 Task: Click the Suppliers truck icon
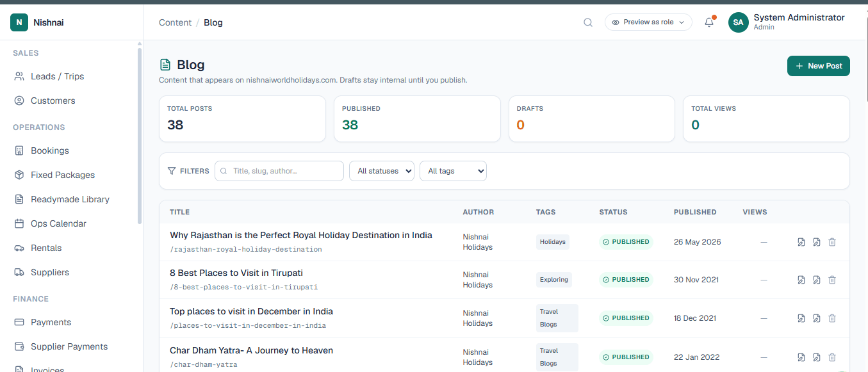(19, 272)
